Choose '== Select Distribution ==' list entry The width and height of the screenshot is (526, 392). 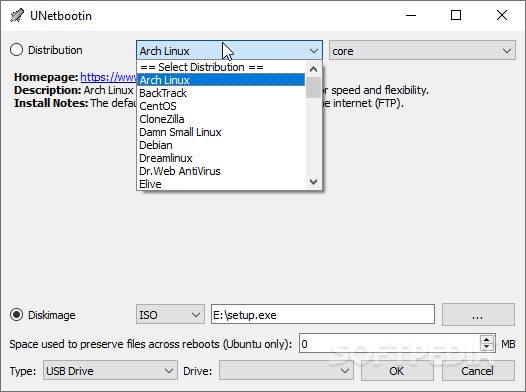221,67
